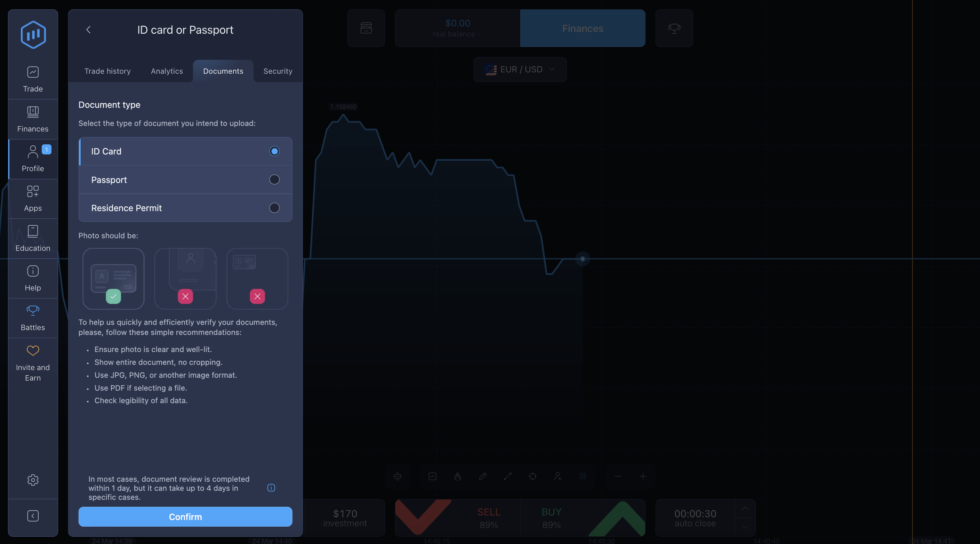Click the SELL 89% button
The height and width of the screenshot is (544, 980).
[x=458, y=518]
